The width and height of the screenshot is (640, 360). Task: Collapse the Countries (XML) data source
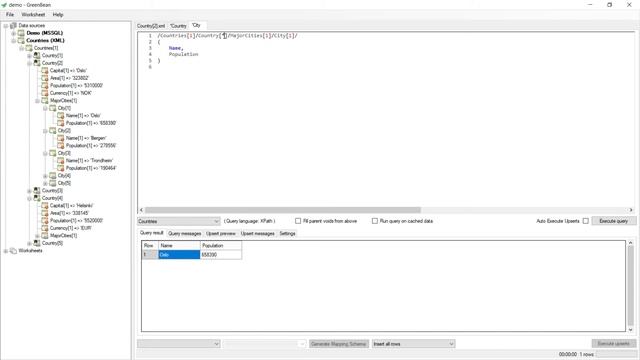point(13,41)
